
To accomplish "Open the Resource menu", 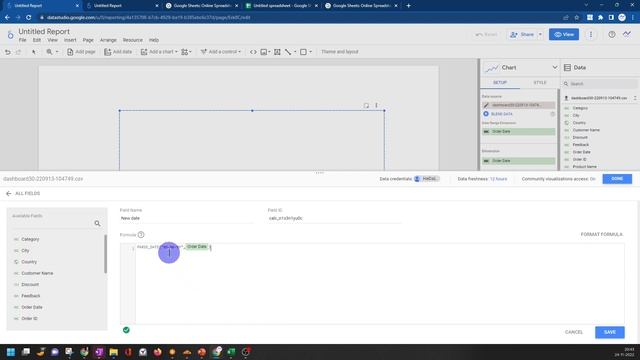I will pos(133,40).
